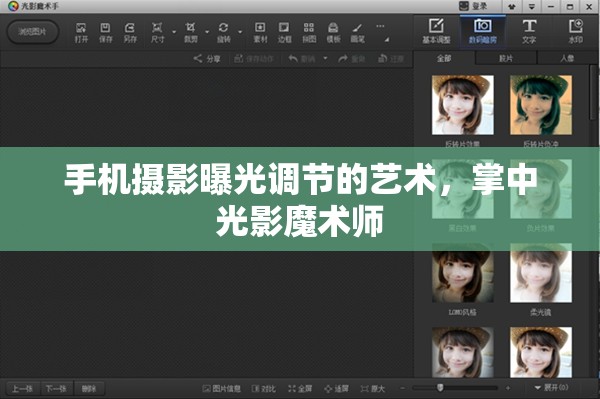Choose 另存 save-as icon in toolbar
The image size is (600, 399).
click(x=130, y=32)
